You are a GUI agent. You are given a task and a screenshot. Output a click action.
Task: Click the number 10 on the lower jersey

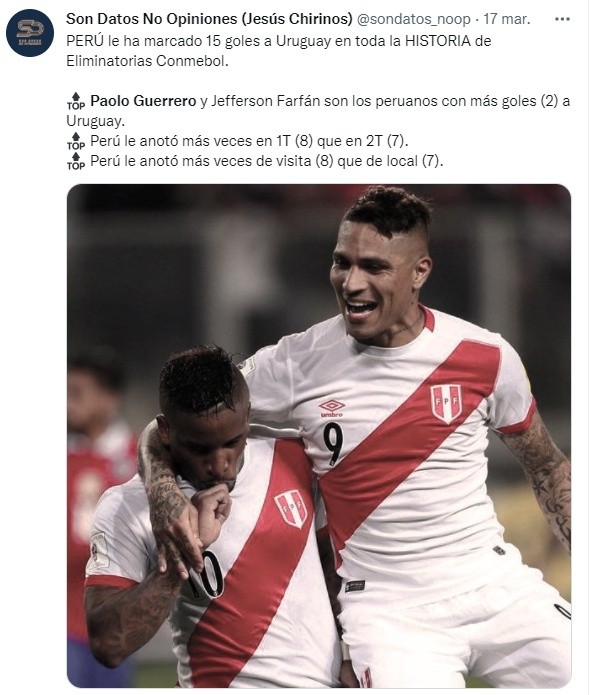pyautogui.click(x=206, y=574)
